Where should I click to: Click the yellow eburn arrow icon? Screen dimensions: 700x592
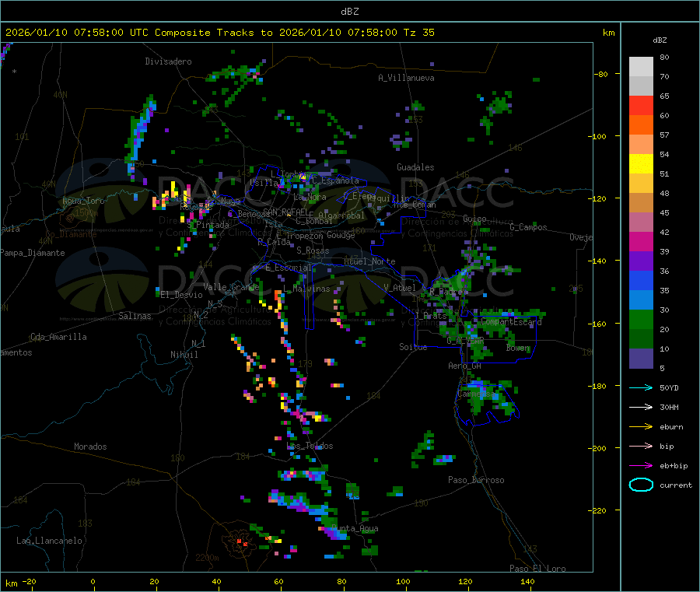(641, 426)
